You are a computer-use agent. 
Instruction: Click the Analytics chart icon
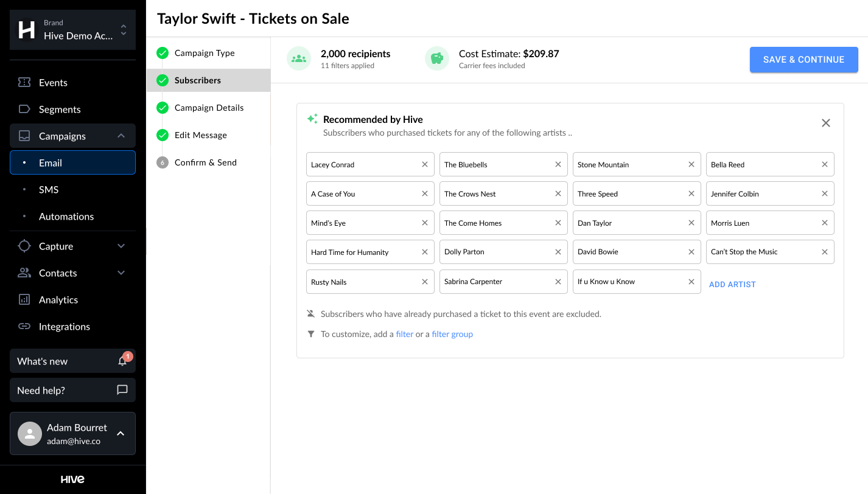(x=24, y=299)
